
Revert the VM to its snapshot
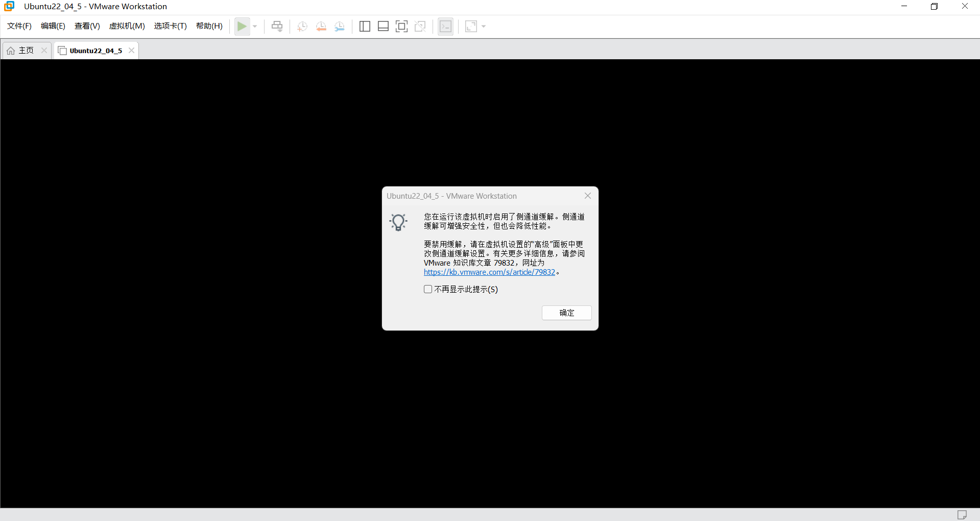tap(321, 26)
